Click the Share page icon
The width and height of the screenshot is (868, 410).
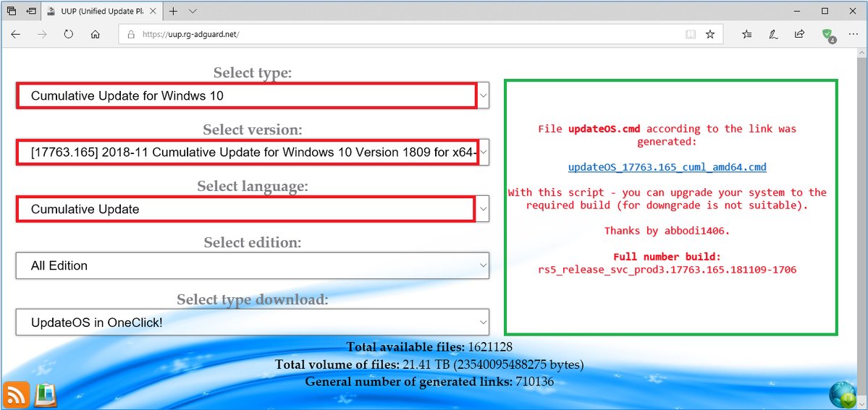tap(799, 34)
